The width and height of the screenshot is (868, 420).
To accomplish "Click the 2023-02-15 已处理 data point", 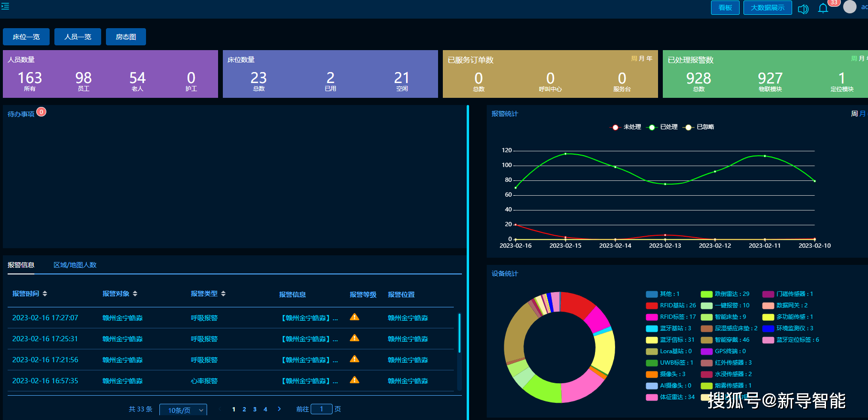I will 565,154.
